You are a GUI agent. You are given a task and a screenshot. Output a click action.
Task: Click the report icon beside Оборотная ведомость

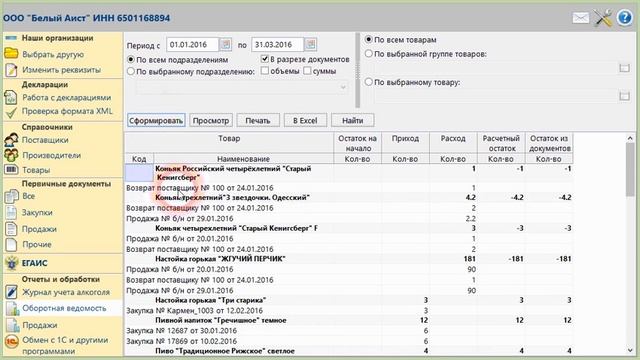pyautogui.click(x=12, y=309)
